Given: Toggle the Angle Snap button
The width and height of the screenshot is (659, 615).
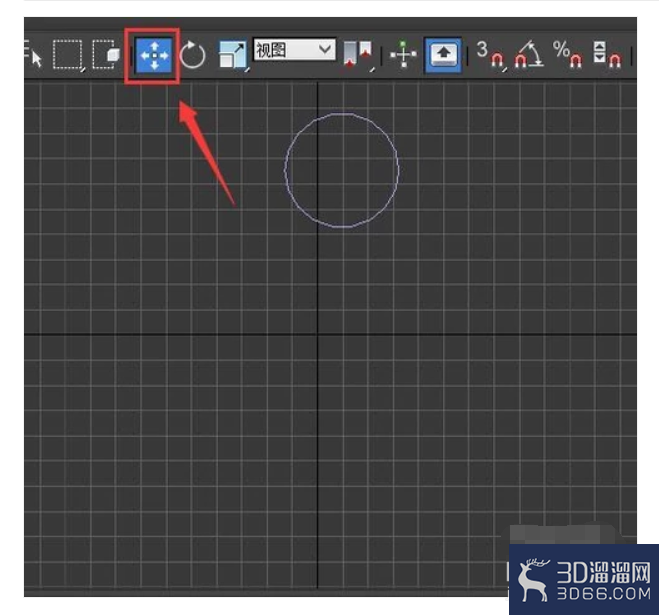Looking at the screenshot, I should click(x=529, y=55).
